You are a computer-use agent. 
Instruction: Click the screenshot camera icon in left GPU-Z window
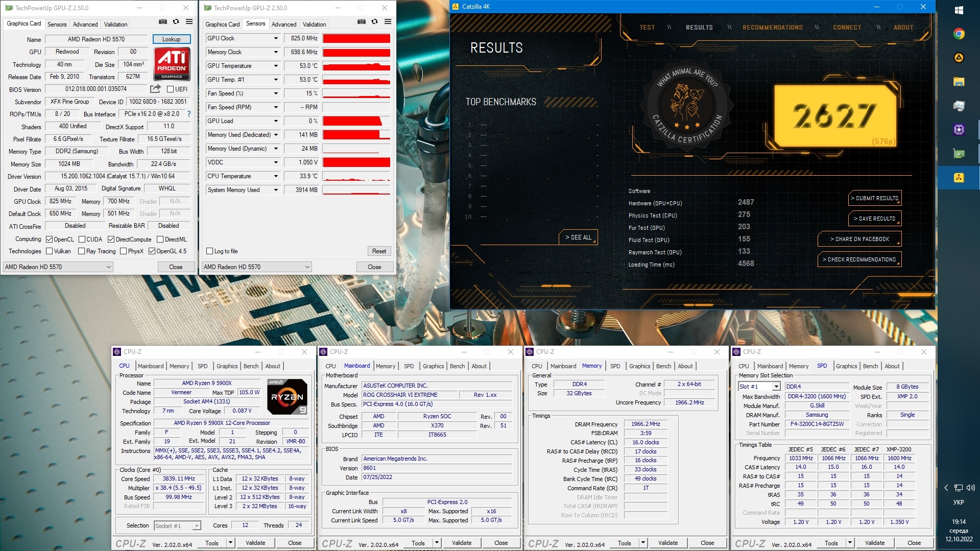[162, 22]
